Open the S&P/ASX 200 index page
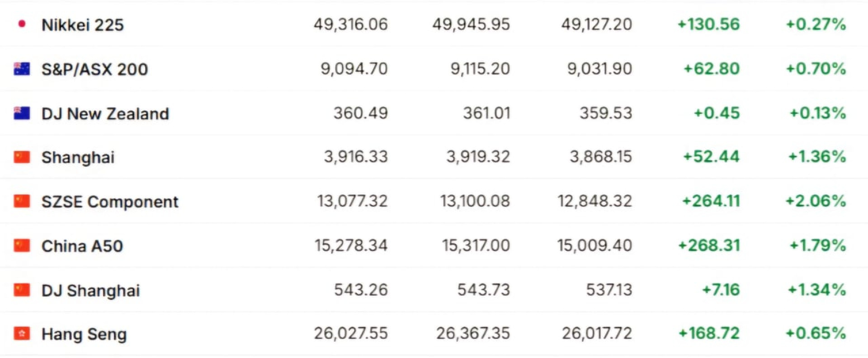This screenshot has height=358, width=868. 94,69
